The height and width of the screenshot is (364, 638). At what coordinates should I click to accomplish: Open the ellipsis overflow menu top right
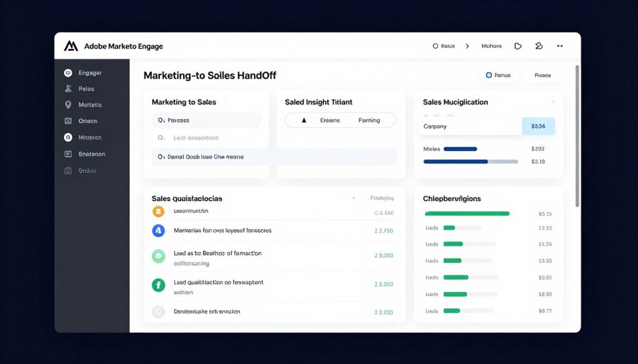pyautogui.click(x=559, y=45)
